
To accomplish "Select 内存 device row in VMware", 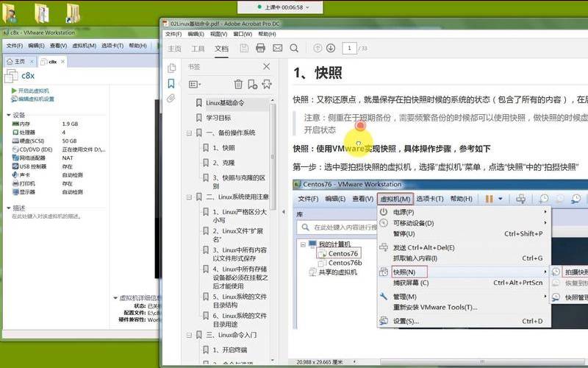I will pyautogui.click(x=59, y=124).
